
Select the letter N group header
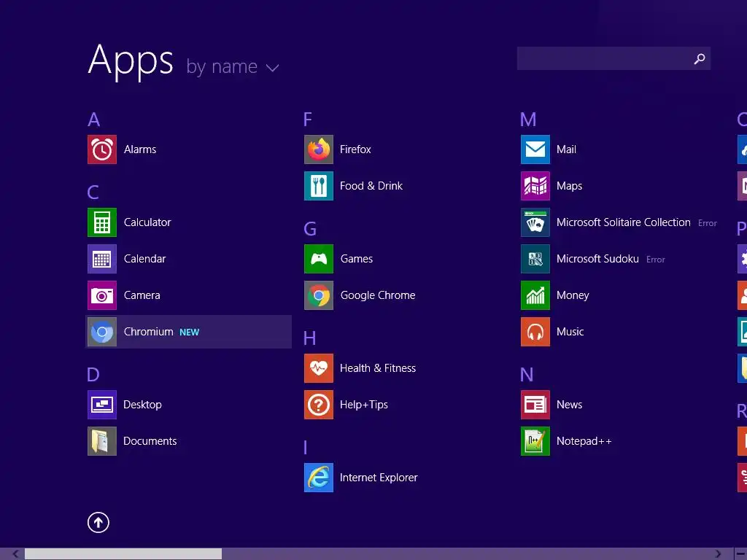527,375
